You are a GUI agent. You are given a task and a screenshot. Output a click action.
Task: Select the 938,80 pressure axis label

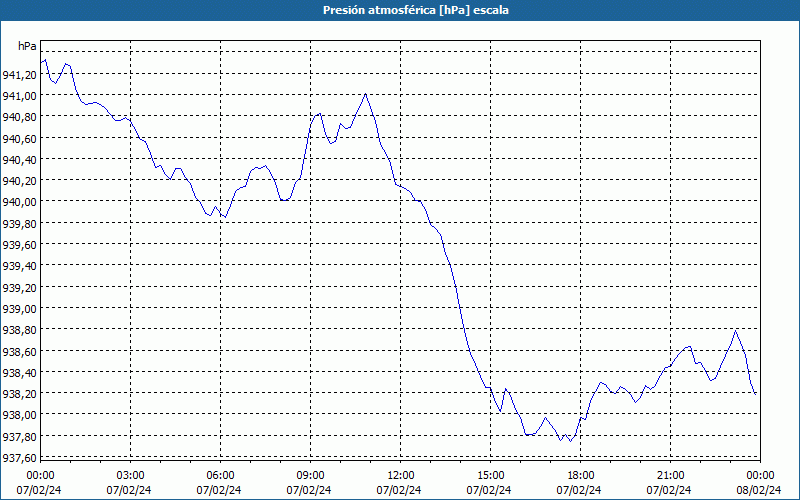pyautogui.click(x=19, y=331)
